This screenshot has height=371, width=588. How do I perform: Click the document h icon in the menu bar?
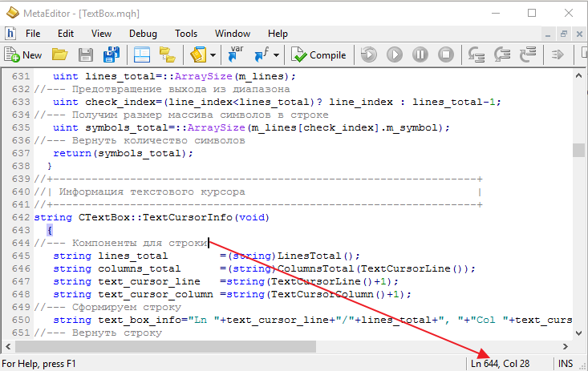(10, 34)
